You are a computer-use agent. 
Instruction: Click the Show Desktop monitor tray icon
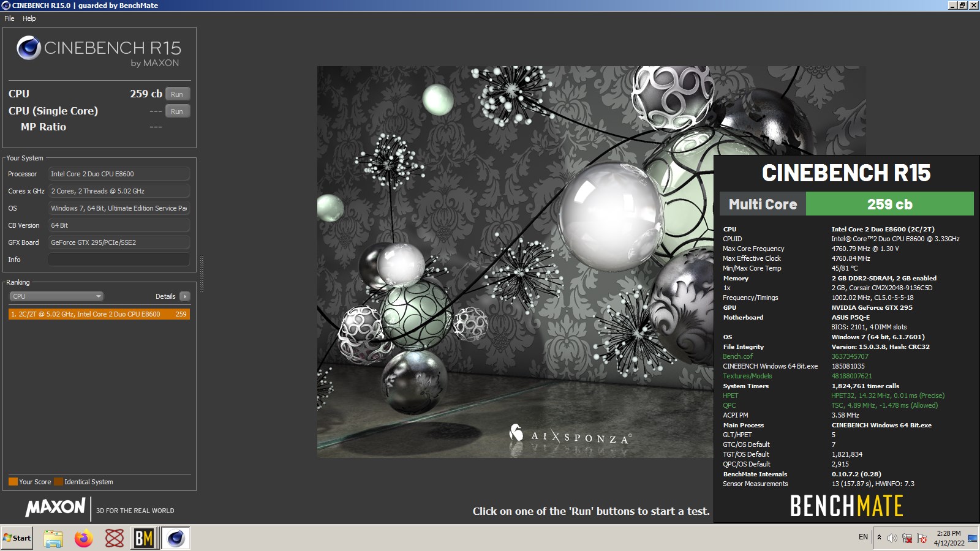pyautogui.click(x=973, y=538)
